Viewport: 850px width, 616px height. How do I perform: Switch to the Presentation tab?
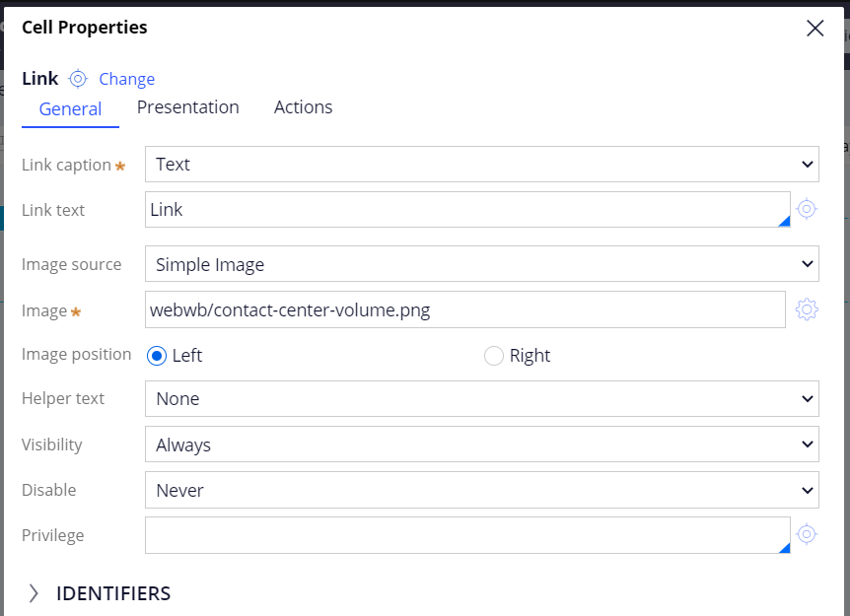[187, 107]
